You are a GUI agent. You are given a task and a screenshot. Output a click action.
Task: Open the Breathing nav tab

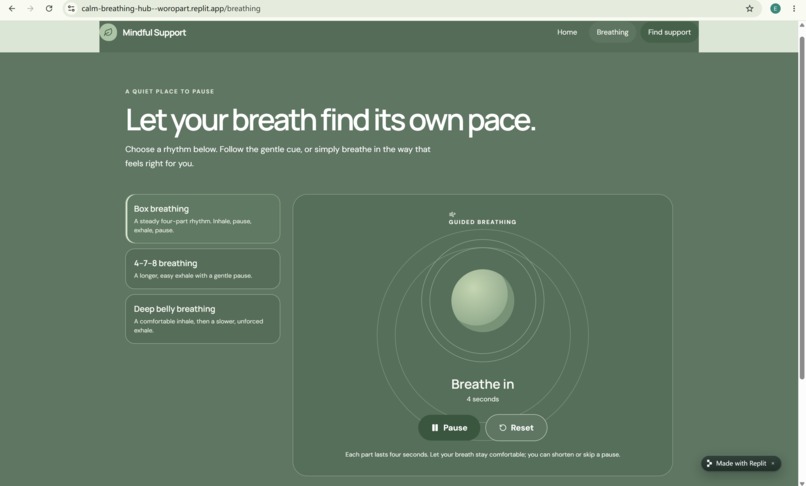(x=612, y=32)
